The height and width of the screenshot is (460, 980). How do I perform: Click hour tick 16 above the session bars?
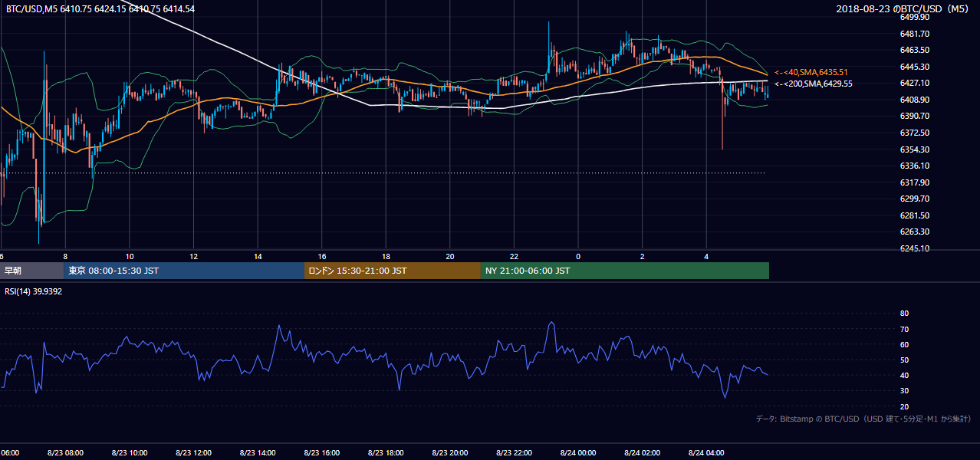pyautogui.click(x=321, y=256)
